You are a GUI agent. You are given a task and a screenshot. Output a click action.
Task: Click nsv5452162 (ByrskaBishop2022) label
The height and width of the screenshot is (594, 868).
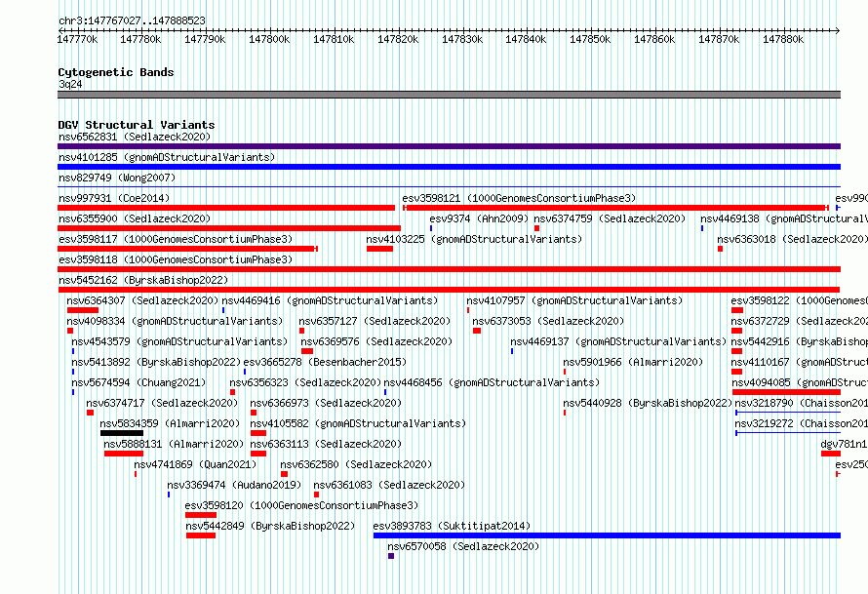(x=143, y=280)
